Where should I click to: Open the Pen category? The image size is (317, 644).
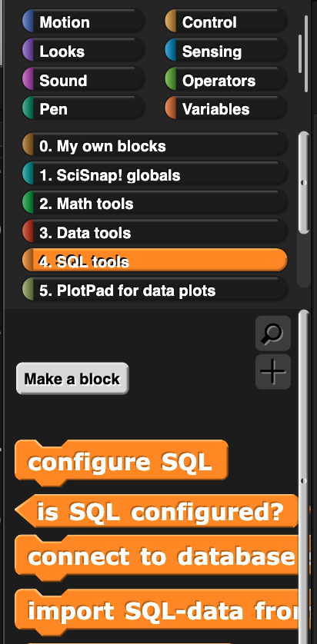[83, 109]
